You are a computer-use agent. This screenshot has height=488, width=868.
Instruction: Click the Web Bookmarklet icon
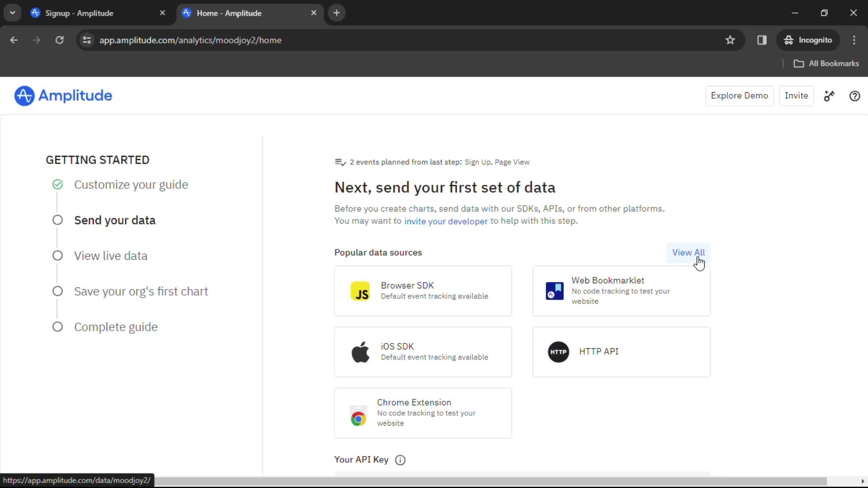click(x=555, y=291)
